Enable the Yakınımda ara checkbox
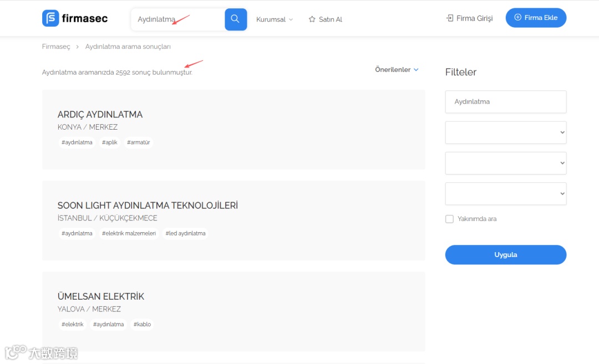This screenshot has width=599, height=364. [449, 219]
